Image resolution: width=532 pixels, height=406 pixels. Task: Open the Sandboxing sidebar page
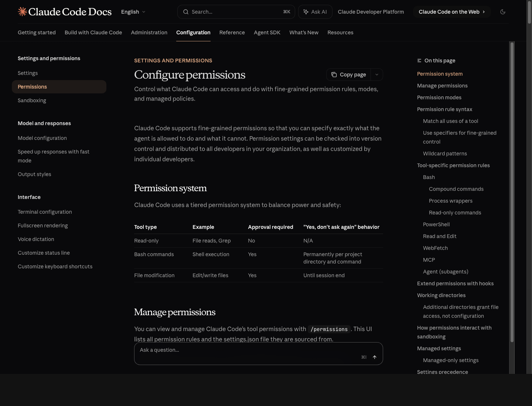click(59, 100)
